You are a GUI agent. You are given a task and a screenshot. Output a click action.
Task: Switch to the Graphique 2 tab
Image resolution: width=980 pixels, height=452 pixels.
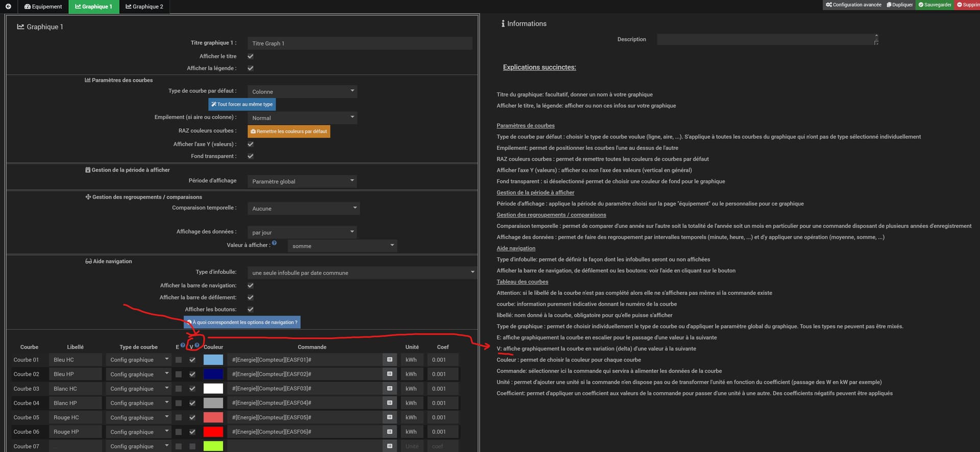pos(144,7)
